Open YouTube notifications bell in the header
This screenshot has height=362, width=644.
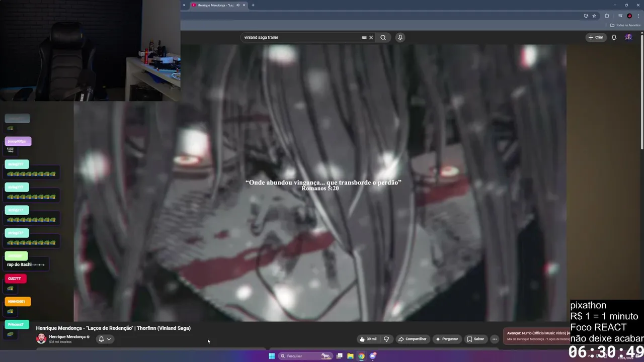tap(614, 37)
